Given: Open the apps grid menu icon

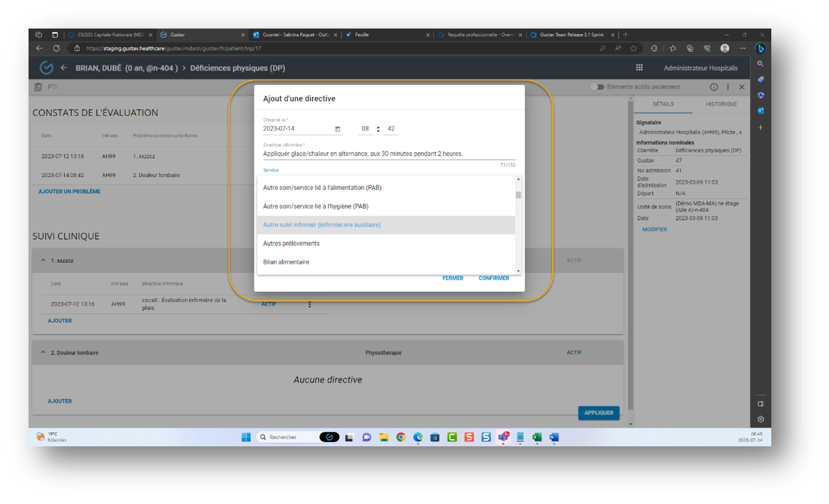Looking at the screenshot, I should click(x=640, y=68).
